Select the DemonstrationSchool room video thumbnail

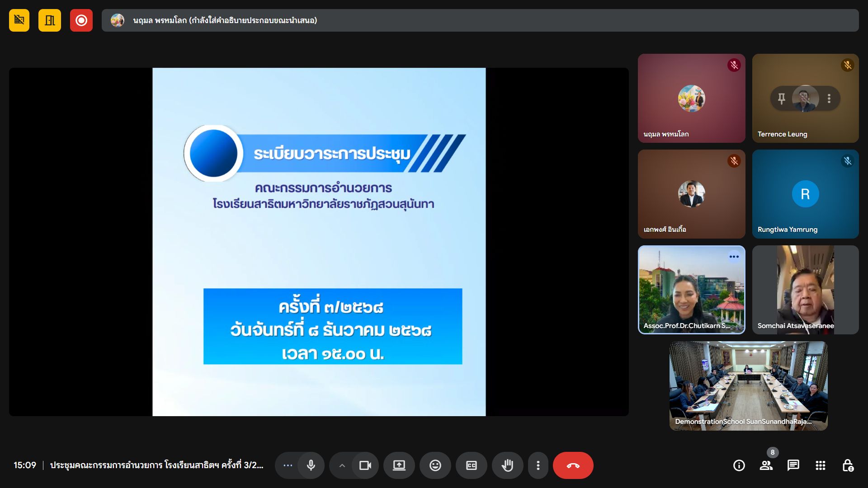[748, 385]
